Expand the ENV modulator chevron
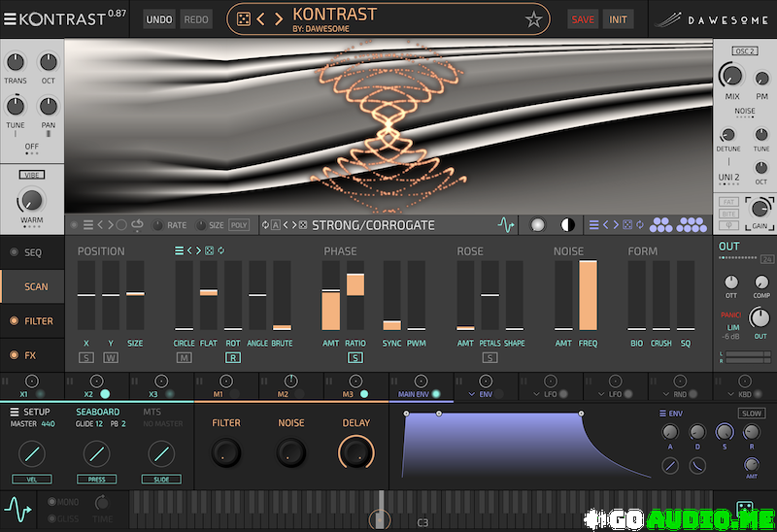Screen dimensions: 777x532 point(472,394)
